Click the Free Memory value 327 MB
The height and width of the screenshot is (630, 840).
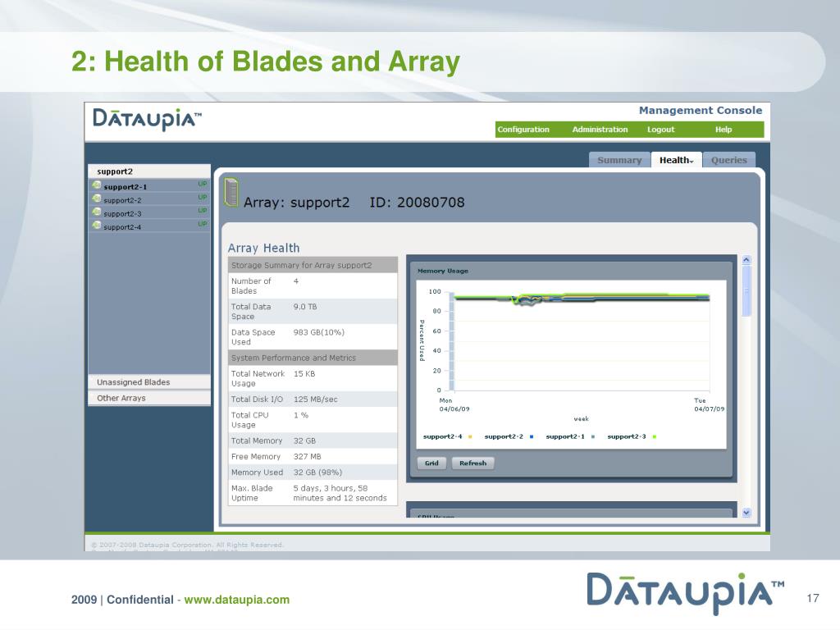click(307, 457)
